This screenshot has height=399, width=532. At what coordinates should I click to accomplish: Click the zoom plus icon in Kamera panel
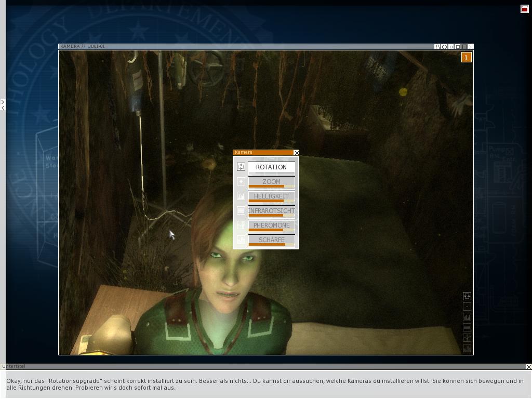pos(241,181)
